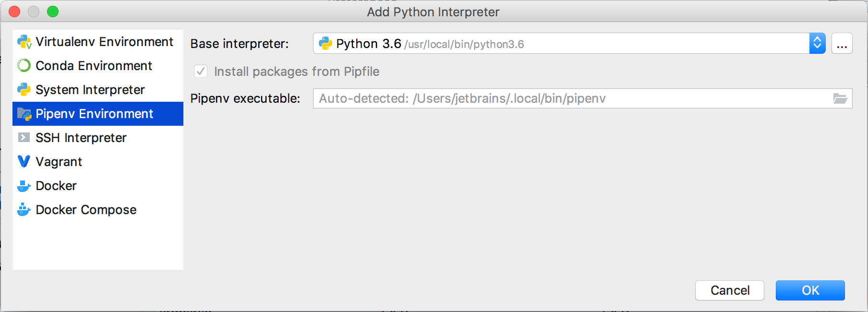This screenshot has width=868, height=312.
Task: Click the System Interpreter python icon
Action: click(x=24, y=90)
